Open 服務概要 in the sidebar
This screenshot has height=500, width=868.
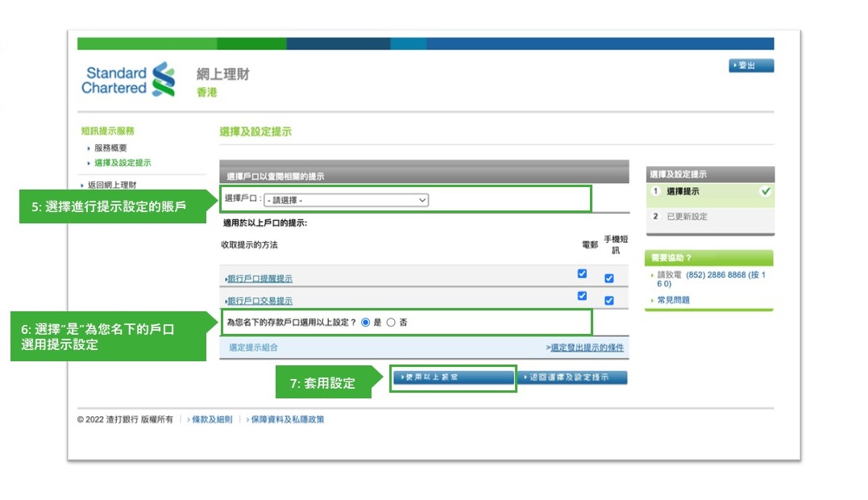[110, 148]
